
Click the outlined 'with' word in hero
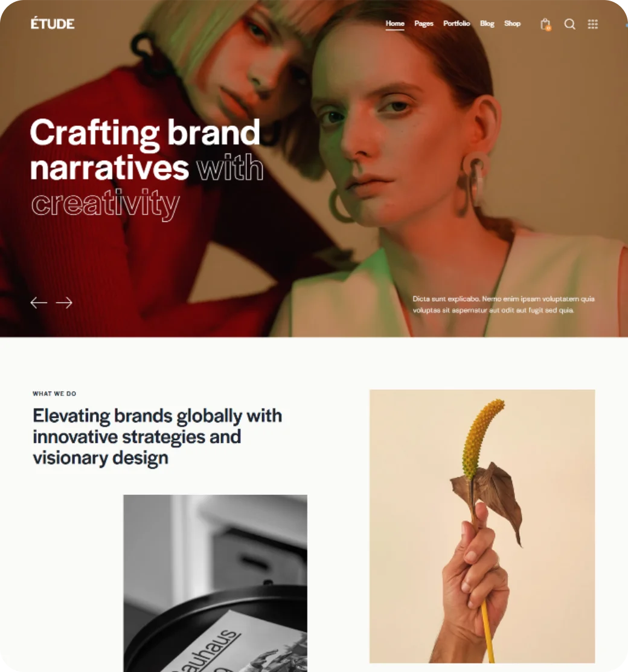tap(230, 167)
